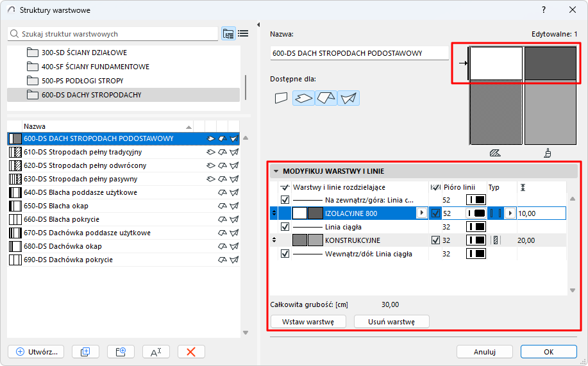Open the 300-SD ŚCIANY DZIAŁOWE folder
Viewport: 588px width, 366px height.
tap(85, 53)
